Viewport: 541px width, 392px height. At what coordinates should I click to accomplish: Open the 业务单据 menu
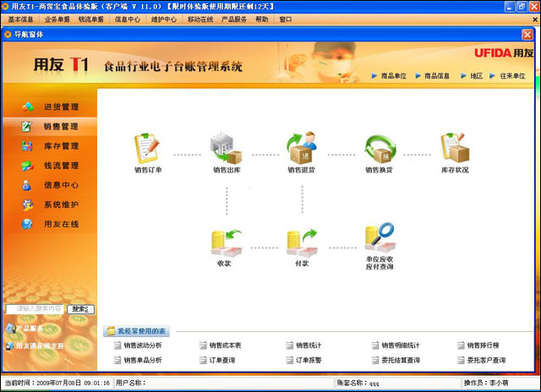coord(57,19)
